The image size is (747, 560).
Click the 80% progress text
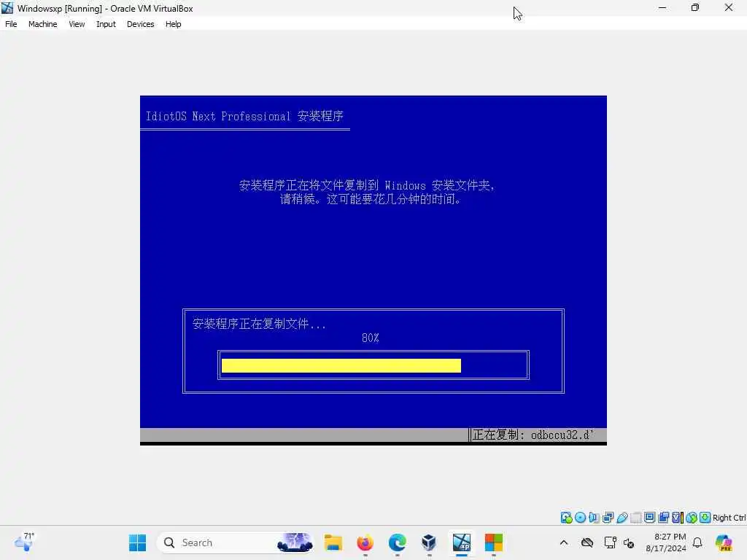click(370, 338)
